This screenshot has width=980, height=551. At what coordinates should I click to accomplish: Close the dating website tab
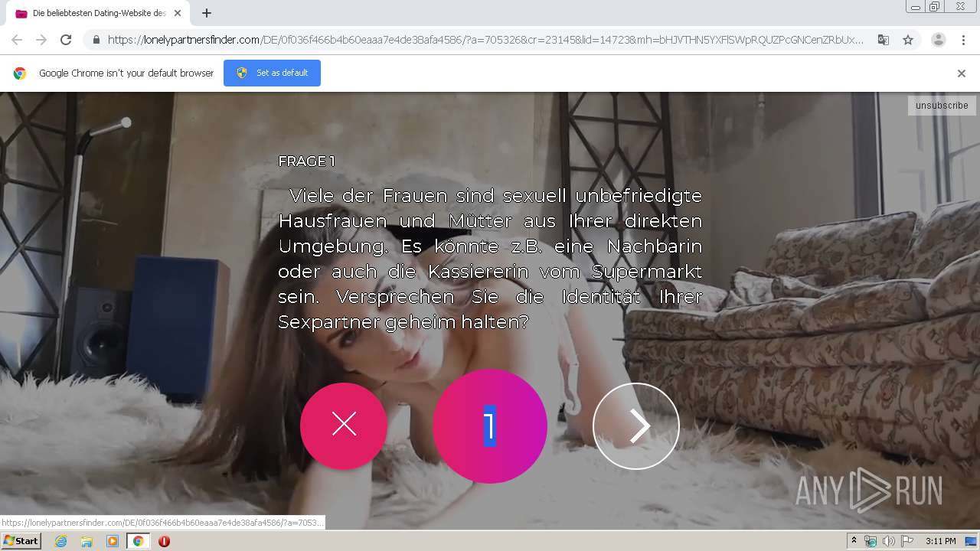tap(178, 13)
